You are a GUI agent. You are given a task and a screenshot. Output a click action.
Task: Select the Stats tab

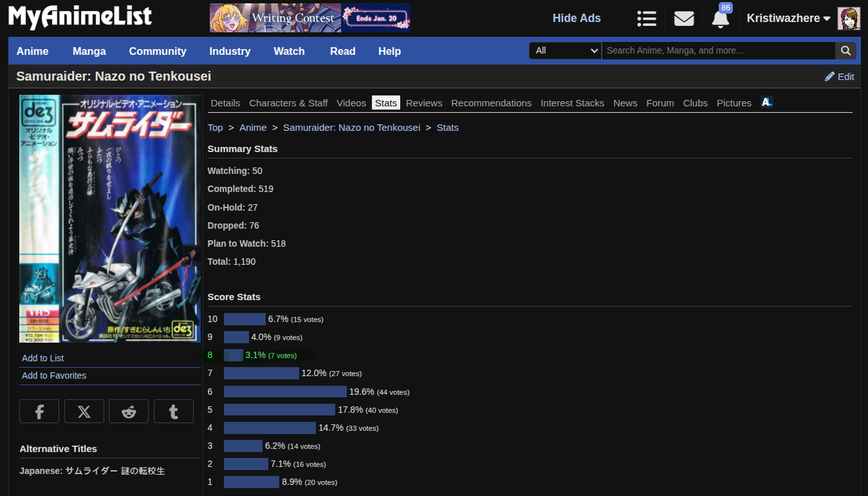pos(386,103)
